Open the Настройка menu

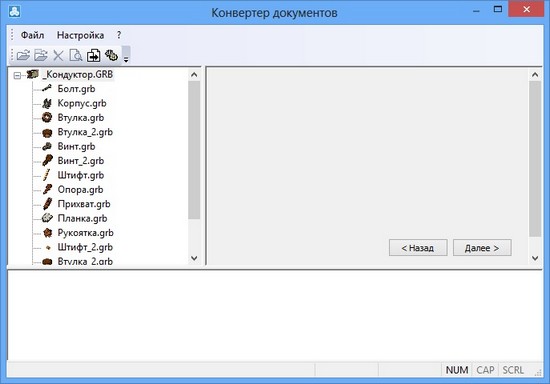coord(80,35)
